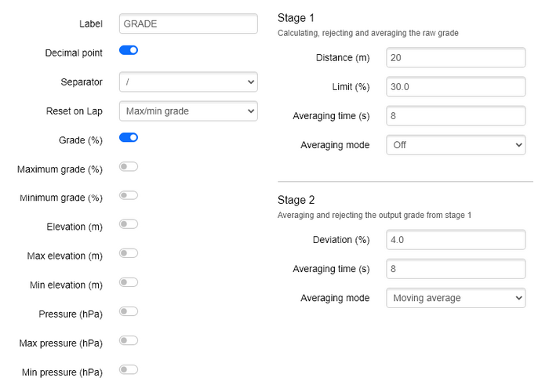Open Stage 1 Averaging mode dropdown

point(456,145)
